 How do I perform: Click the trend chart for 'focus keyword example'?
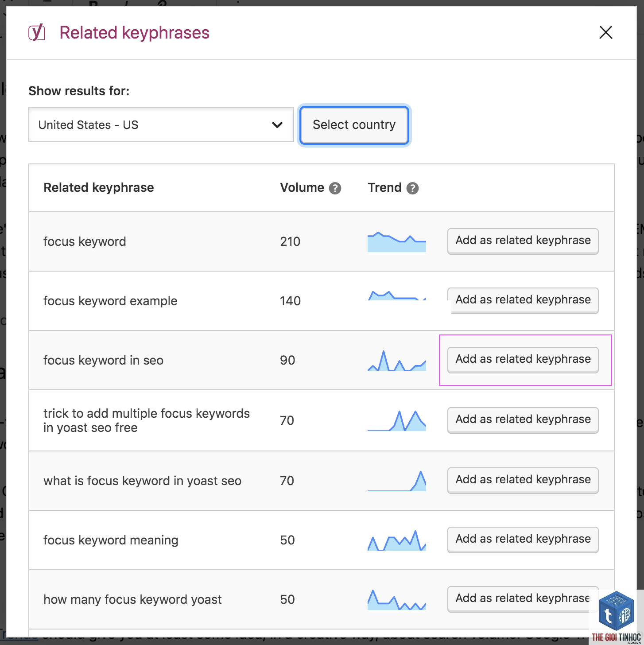[397, 295]
